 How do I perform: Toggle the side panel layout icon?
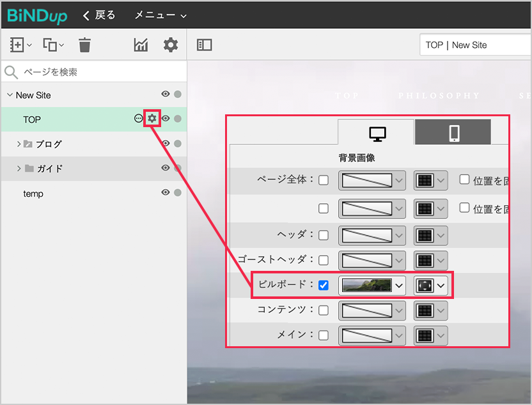[205, 45]
